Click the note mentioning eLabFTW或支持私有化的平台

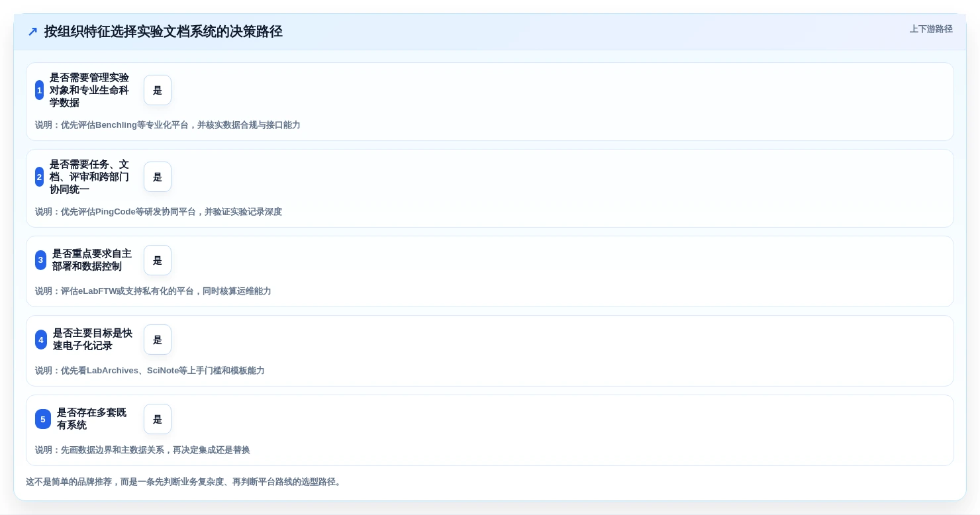(153, 291)
